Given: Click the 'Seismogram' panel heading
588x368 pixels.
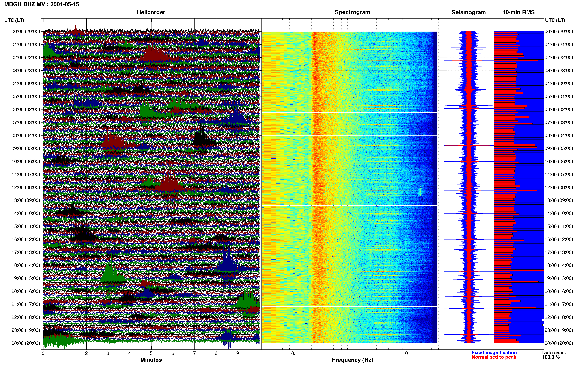Looking at the screenshot, I should click(x=468, y=12).
